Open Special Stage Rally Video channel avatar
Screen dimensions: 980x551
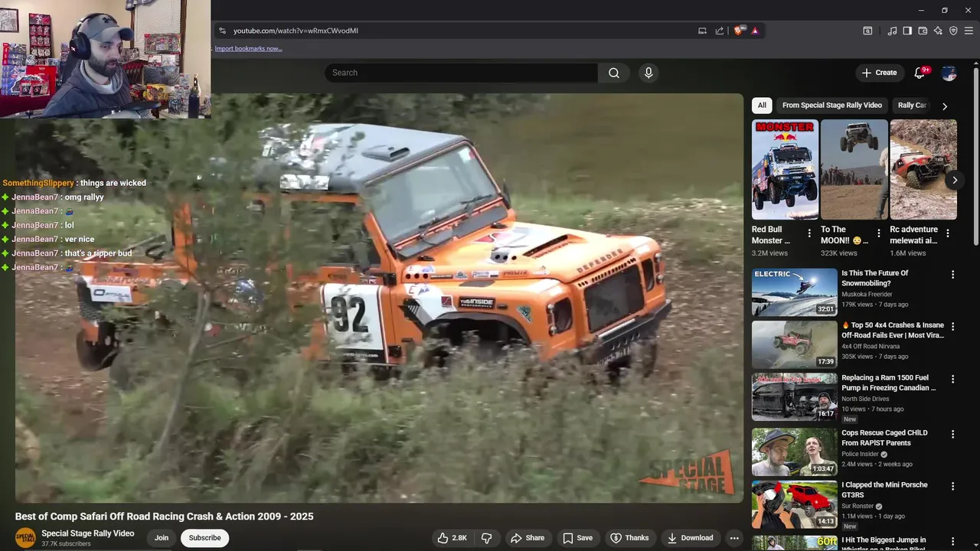click(25, 537)
